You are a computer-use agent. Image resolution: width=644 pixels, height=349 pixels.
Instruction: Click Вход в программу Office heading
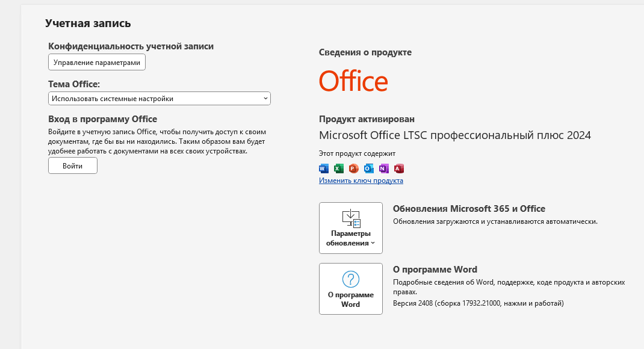[103, 119]
